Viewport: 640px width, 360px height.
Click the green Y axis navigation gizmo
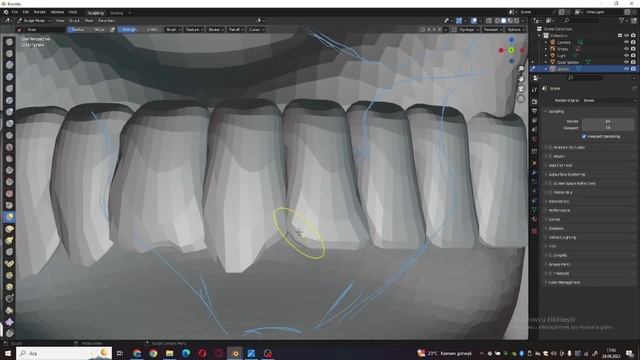point(511,50)
